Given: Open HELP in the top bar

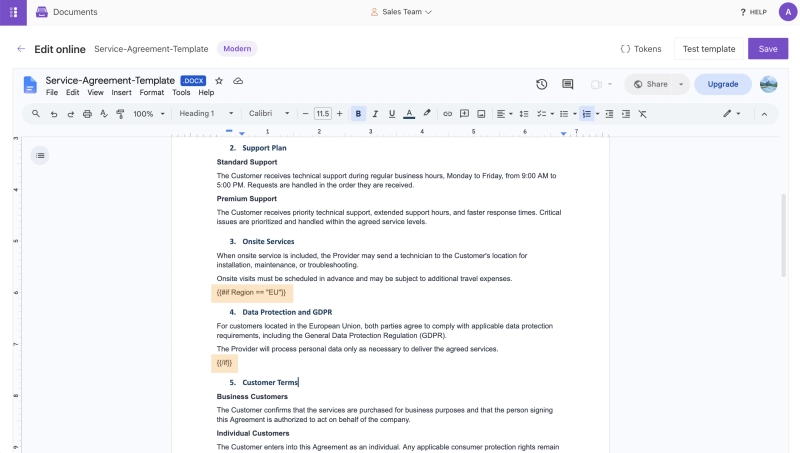Looking at the screenshot, I should (x=753, y=12).
